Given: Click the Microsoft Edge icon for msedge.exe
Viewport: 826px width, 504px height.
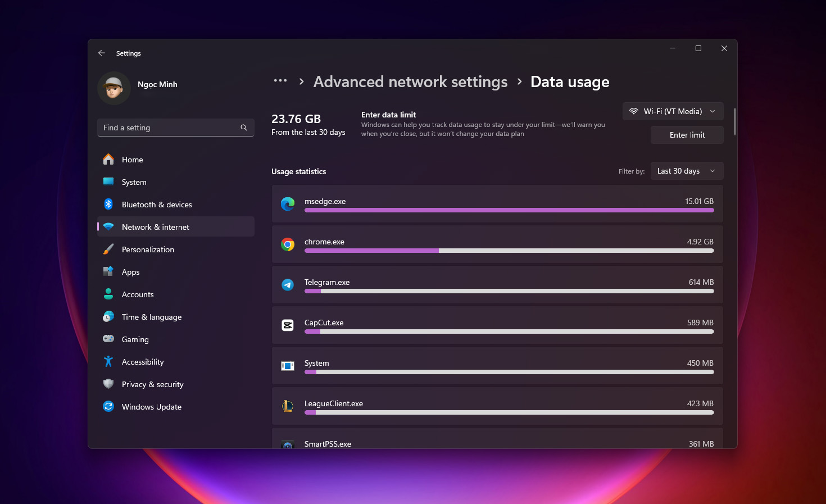Looking at the screenshot, I should click(x=288, y=204).
